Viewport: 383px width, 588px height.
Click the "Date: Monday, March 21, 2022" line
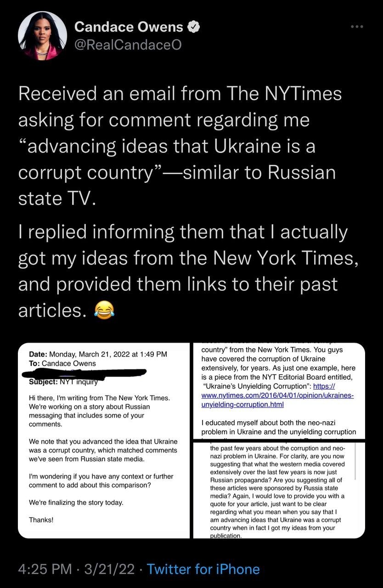pos(98,354)
